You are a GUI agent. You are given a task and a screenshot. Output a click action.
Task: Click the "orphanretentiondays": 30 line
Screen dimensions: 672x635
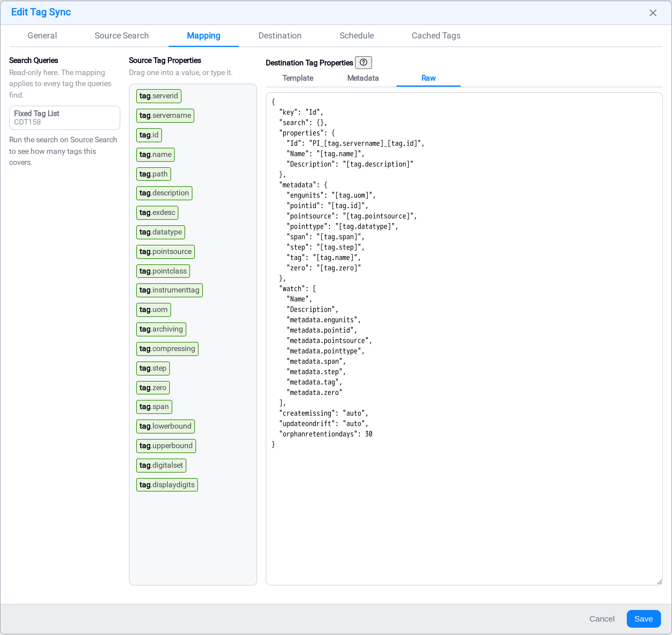(x=326, y=434)
